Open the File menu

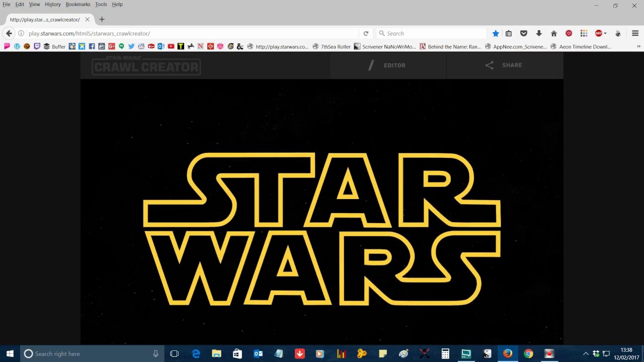[6, 4]
